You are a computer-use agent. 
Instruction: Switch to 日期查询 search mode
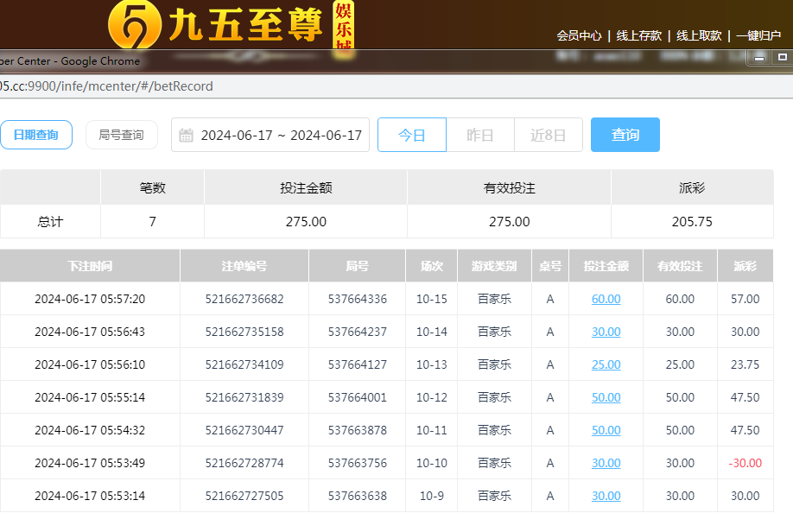(35, 135)
